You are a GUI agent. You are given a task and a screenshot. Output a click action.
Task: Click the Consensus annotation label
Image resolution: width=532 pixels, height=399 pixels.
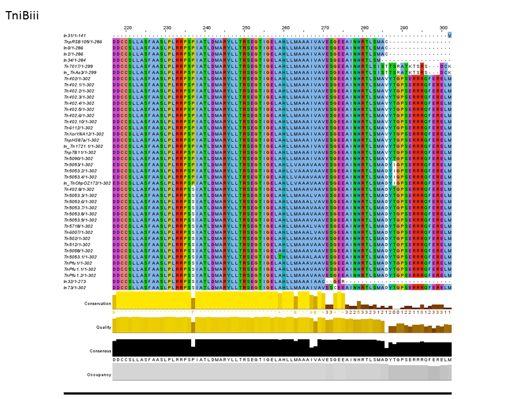pyautogui.click(x=100, y=351)
